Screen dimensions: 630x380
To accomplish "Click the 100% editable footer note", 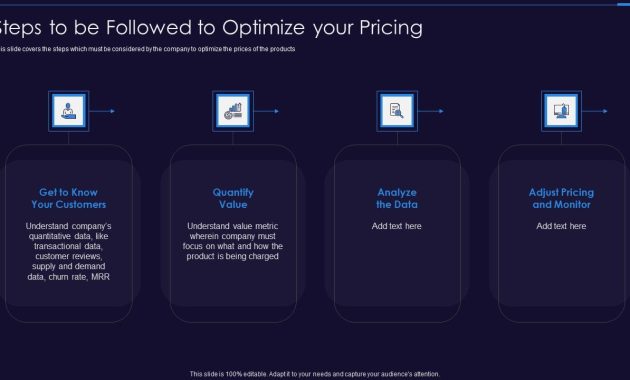I will click(315, 374).
